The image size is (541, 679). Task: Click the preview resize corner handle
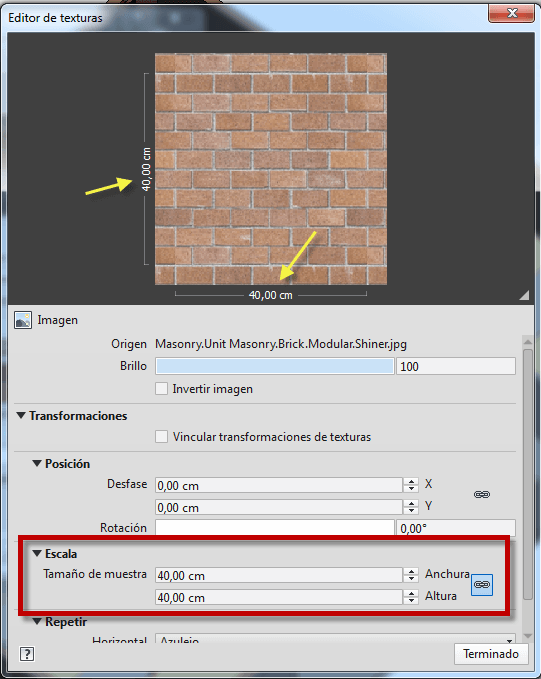tap(524, 295)
